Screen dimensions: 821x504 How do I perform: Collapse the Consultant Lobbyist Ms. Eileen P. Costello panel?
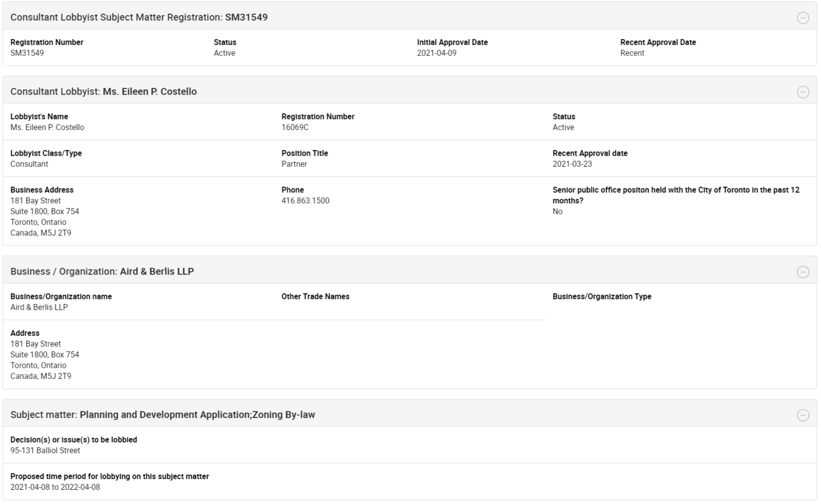[802, 92]
